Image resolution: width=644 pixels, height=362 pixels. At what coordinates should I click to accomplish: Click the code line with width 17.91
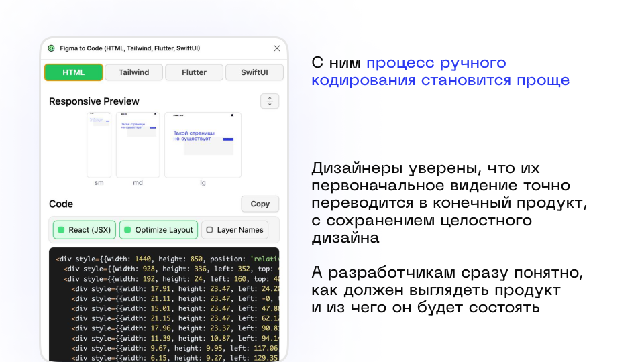(x=175, y=288)
